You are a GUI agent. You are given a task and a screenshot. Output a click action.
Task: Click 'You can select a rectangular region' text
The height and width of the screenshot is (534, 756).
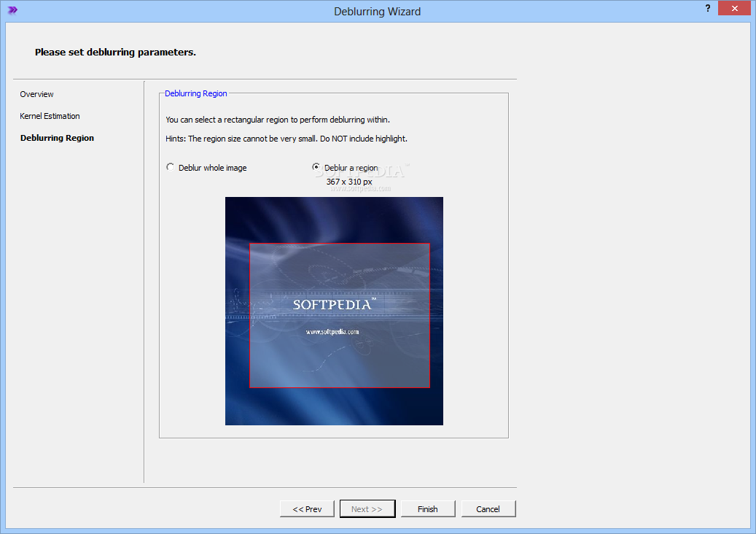(x=278, y=120)
